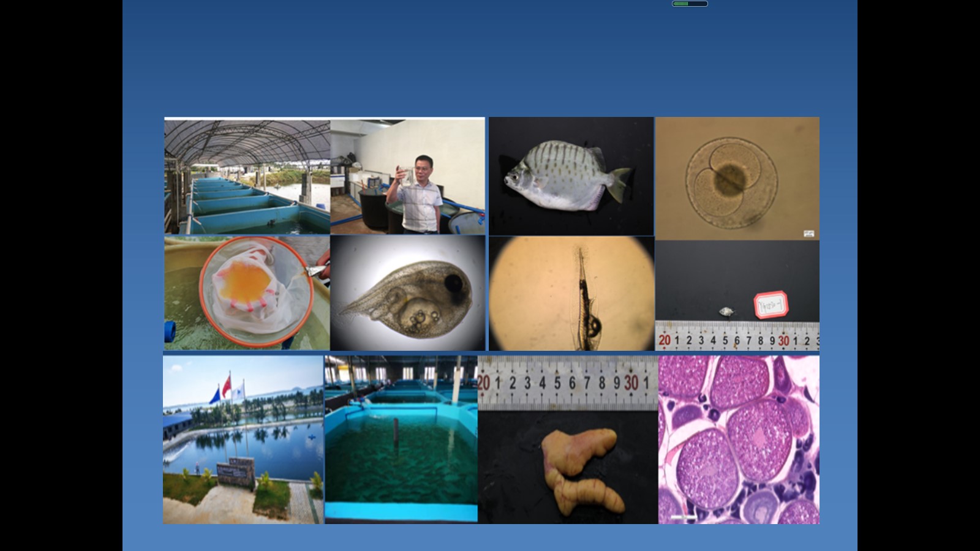Select the orange-rimmed net with eggs photo
The image size is (980, 551).
247,293
